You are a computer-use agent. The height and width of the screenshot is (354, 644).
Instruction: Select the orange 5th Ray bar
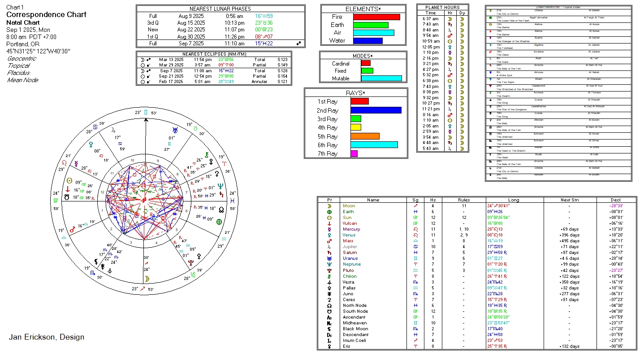(x=365, y=136)
